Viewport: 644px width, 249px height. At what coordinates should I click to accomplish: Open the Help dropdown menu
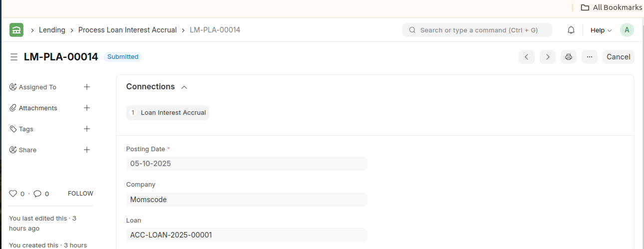pos(601,30)
